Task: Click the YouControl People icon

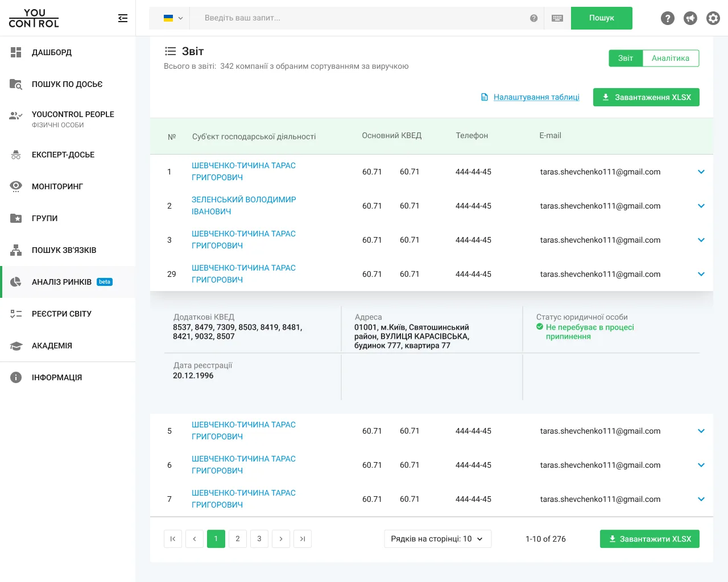Action: click(16, 116)
